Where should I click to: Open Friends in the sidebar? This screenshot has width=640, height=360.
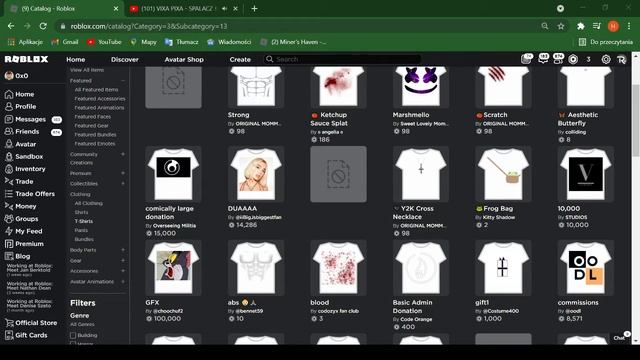[x=22, y=131]
